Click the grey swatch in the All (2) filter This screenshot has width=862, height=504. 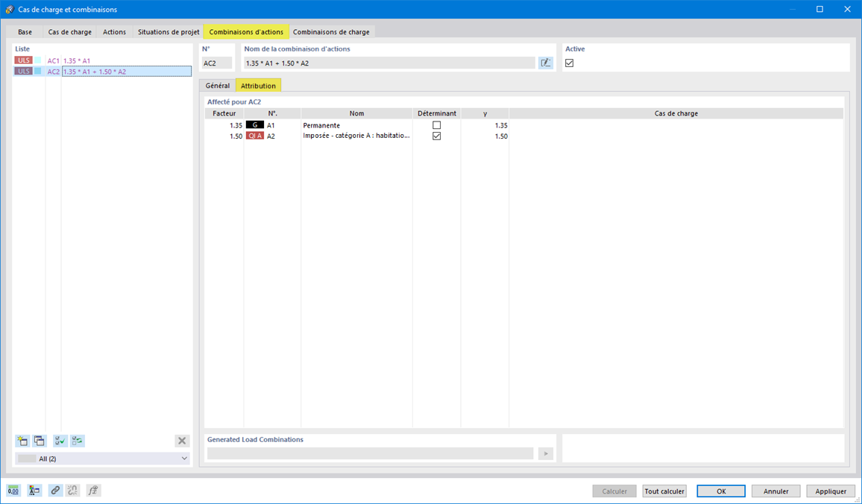27,459
